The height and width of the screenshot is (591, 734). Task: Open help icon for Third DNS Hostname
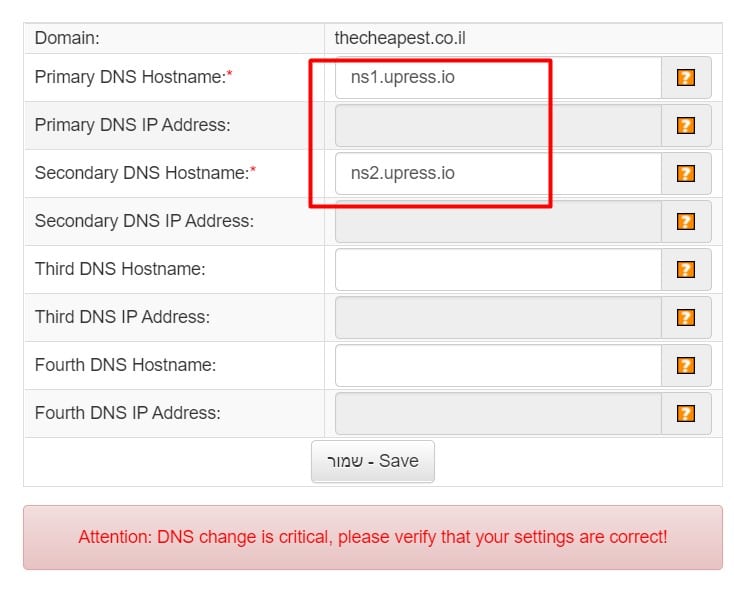(x=686, y=269)
